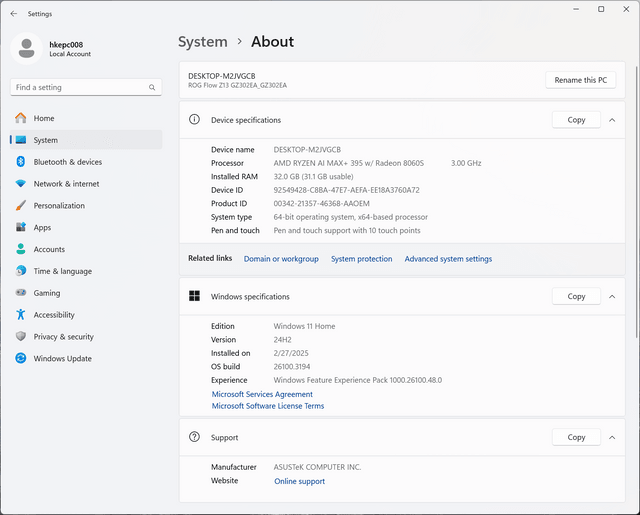Open the Home settings page label
The height and width of the screenshot is (515, 640).
click(x=44, y=118)
